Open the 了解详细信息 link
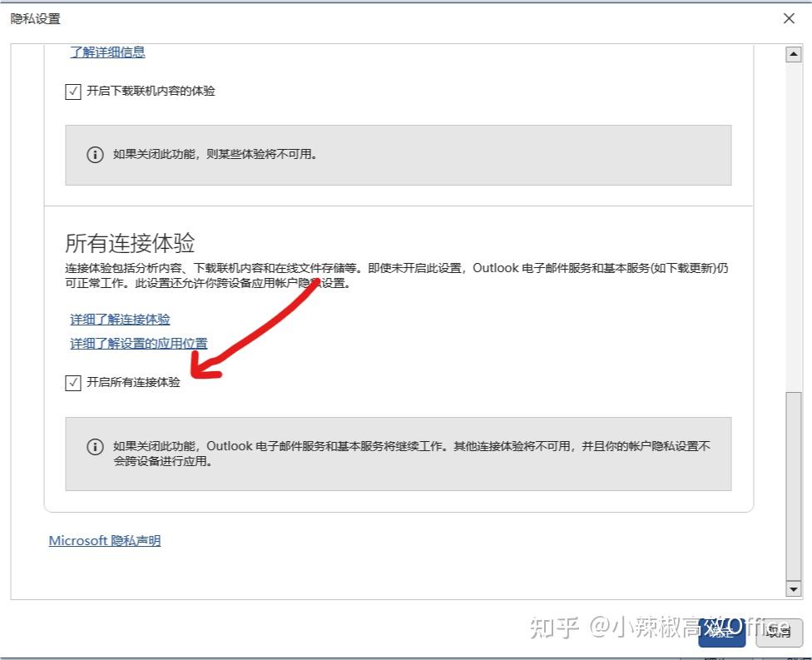This screenshot has height=660, width=812. tap(107, 52)
